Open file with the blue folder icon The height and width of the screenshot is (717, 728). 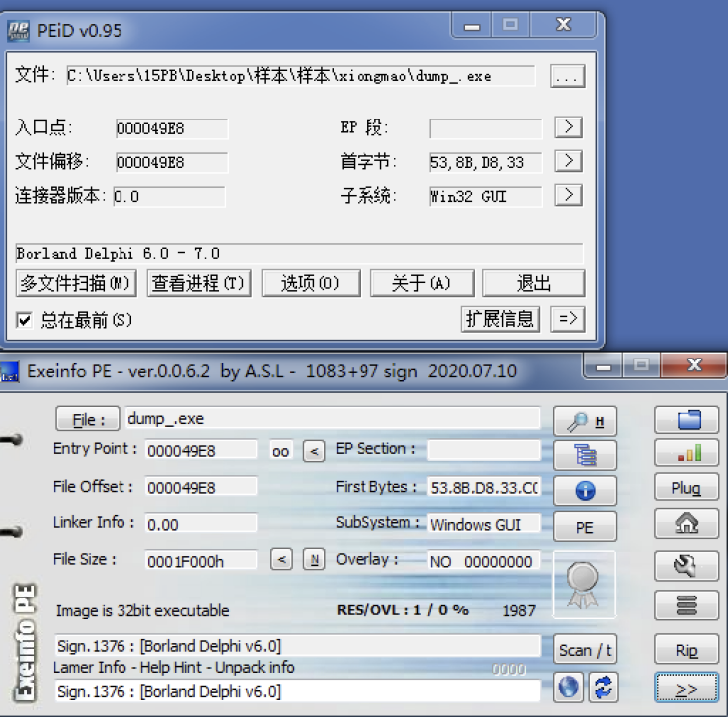[686, 420]
